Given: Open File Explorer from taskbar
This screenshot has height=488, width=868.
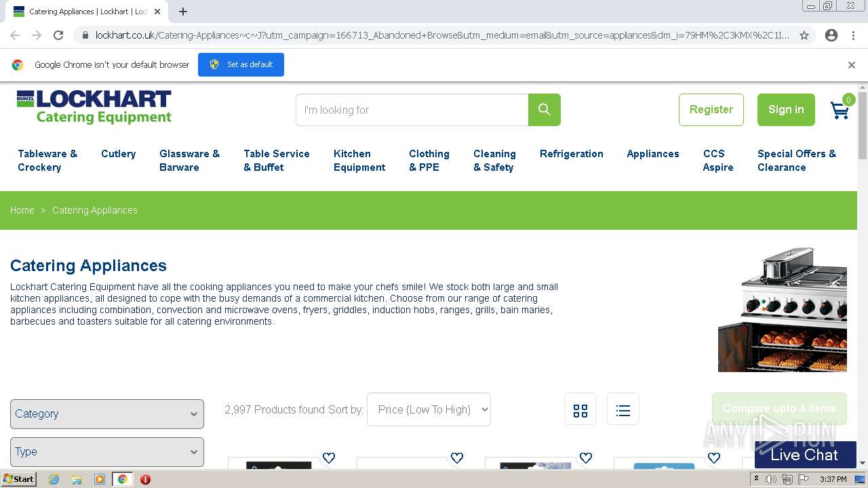Looking at the screenshot, I should click(77, 479).
